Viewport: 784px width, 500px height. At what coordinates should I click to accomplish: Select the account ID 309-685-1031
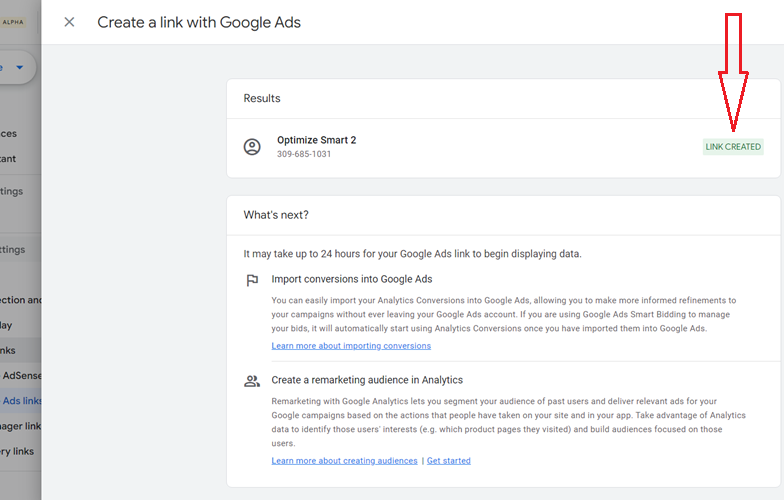coord(304,154)
